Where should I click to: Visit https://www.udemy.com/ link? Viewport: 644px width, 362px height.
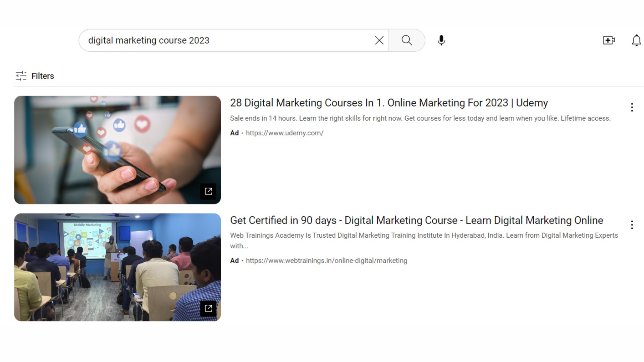pyautogui.click(x=284, y=133)
